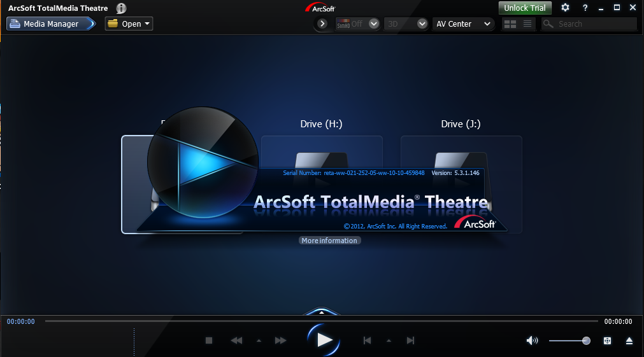Stop playback

(209, 340)
